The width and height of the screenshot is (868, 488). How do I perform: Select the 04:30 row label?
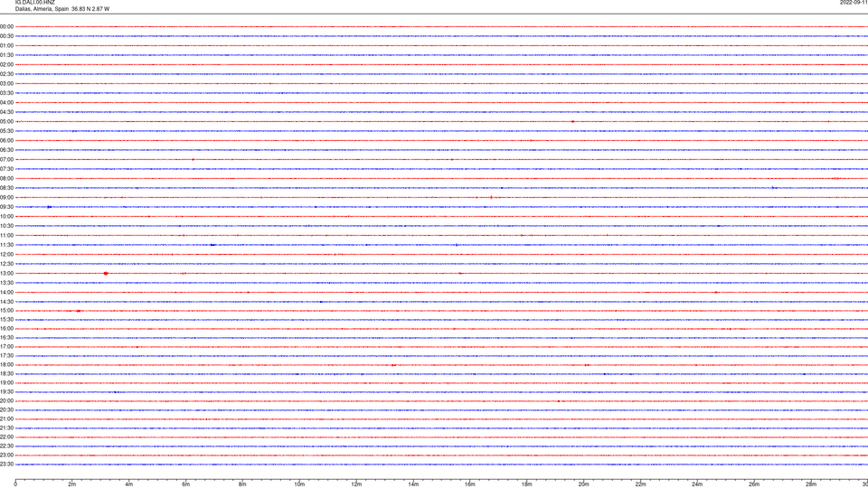(x=6, y=112)
